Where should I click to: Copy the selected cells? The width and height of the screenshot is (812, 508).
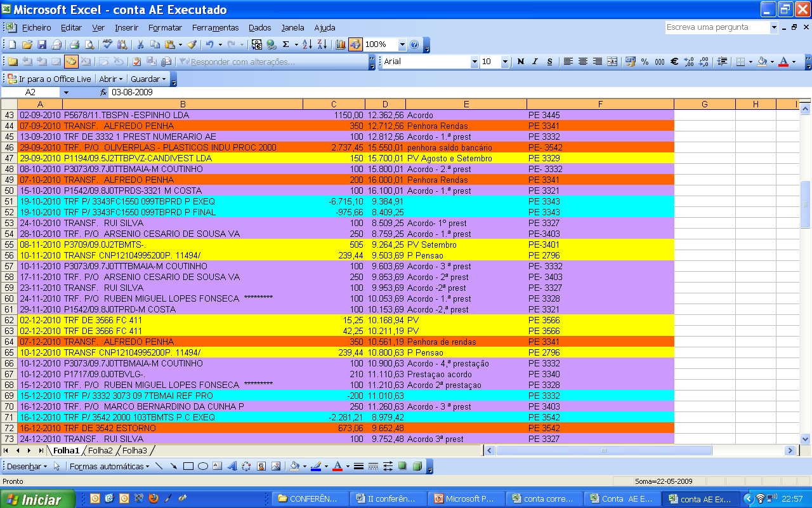[154, 44]
